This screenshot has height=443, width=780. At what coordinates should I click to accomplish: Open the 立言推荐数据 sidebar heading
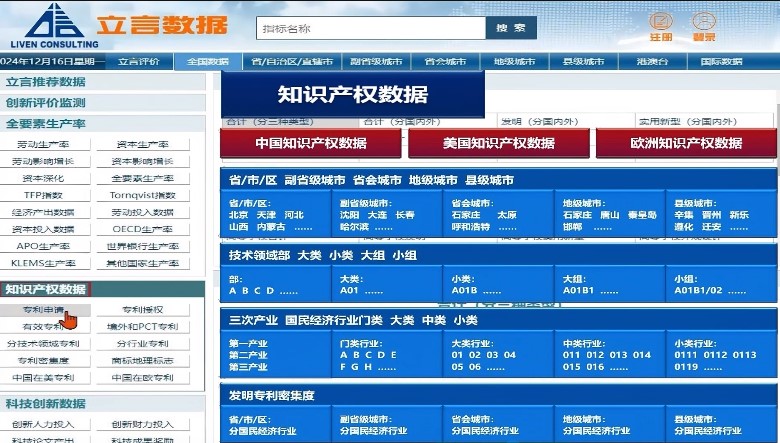(x=46, y=82)
